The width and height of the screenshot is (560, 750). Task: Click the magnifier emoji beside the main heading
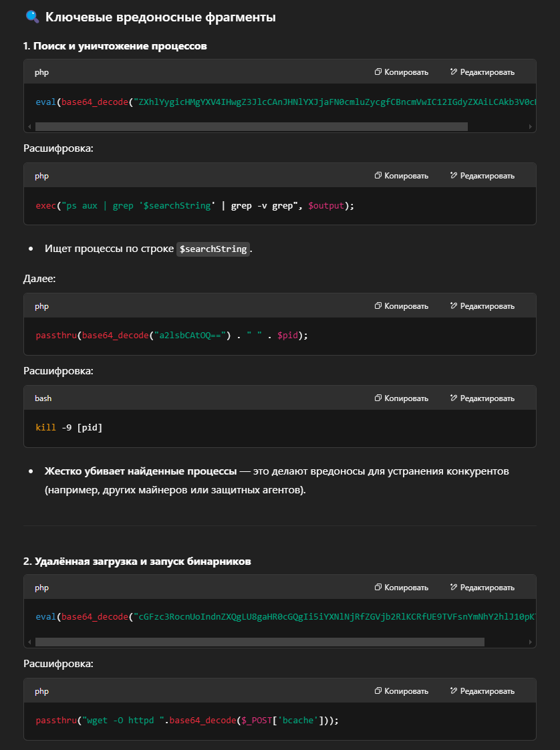pyautogui.click(x=32, y=17)
